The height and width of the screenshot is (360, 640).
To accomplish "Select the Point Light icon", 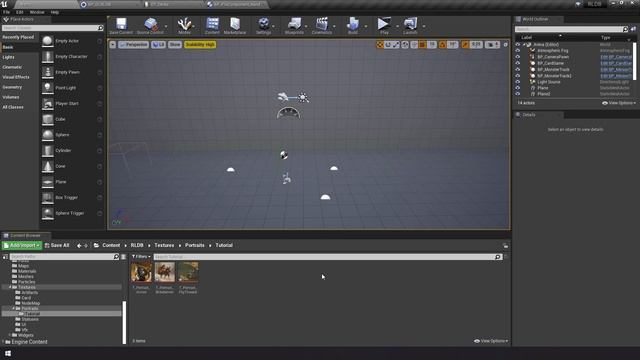I will tap(48, 88).
